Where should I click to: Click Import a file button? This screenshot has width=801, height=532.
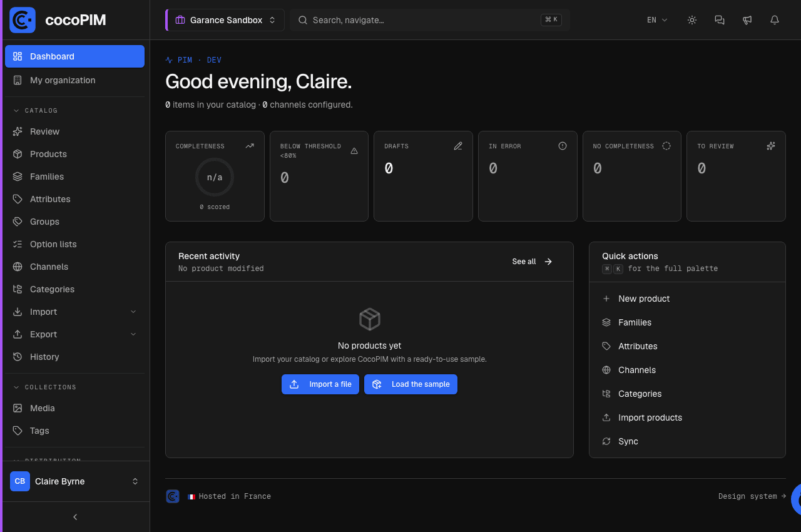pyautogui.click(x=320, y=384)
